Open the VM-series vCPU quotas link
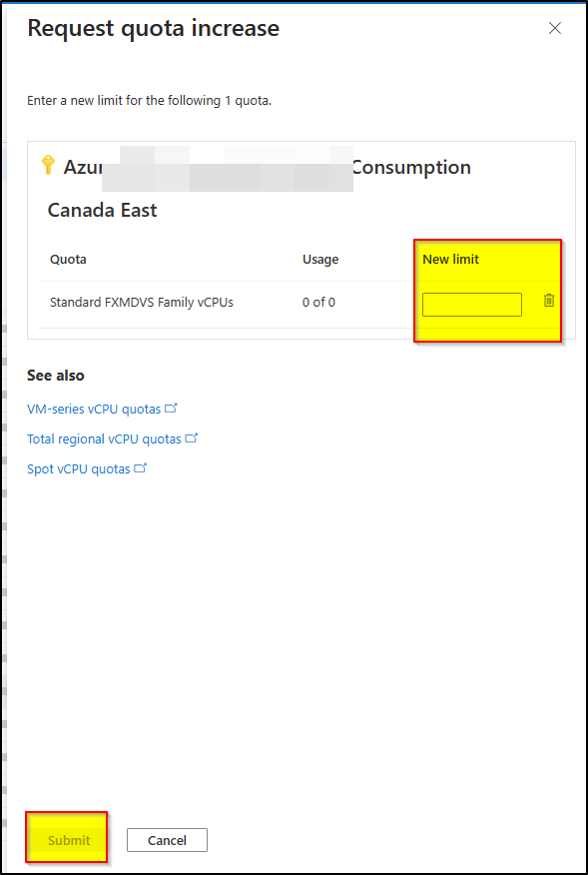The image size is (588, 875). pyautogui.click(x=94, y=410)
